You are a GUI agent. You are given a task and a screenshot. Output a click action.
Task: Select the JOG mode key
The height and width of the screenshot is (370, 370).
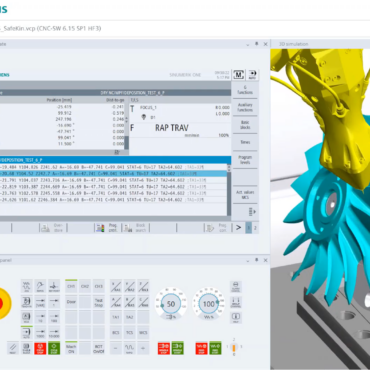pyautogui.click(x=27, y=286)
